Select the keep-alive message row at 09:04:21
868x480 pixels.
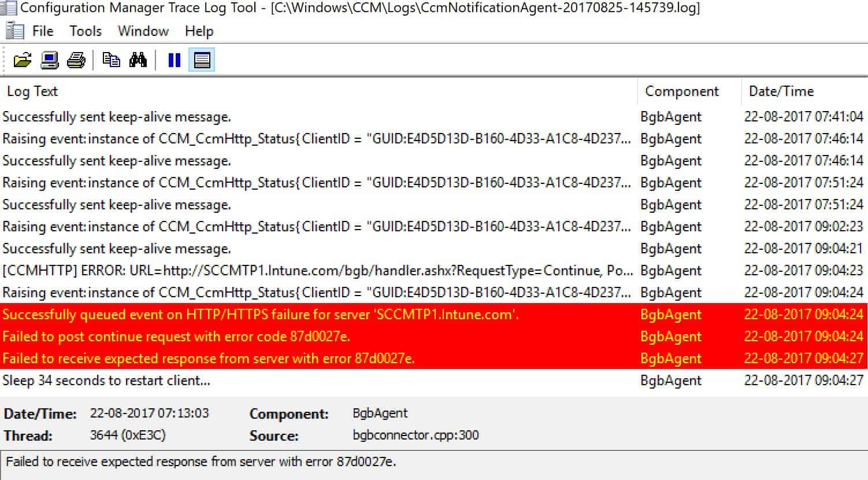[434, 249]
